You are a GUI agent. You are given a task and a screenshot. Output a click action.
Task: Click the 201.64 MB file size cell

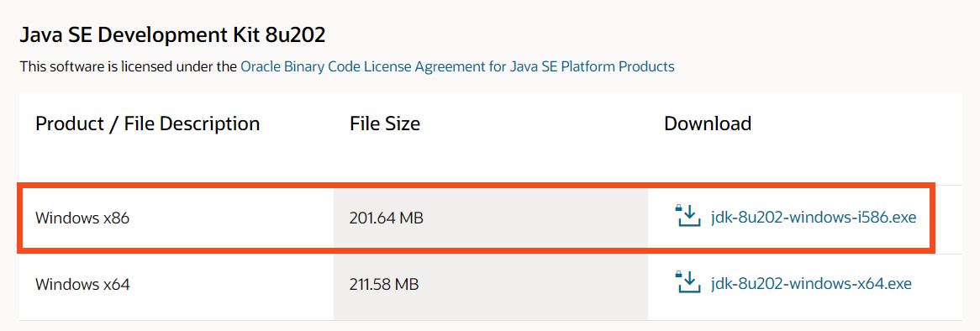coord(491,218)
